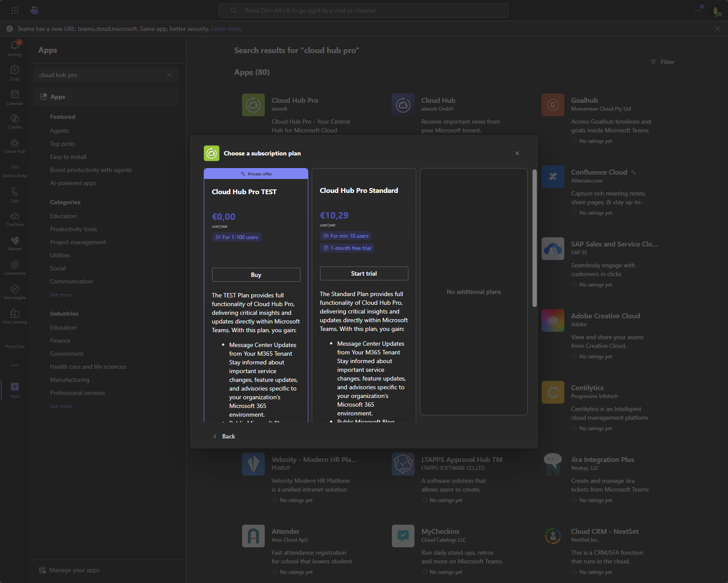
Task: Click the subscription plans dialog scrollbar
Action: pos(535,238)
